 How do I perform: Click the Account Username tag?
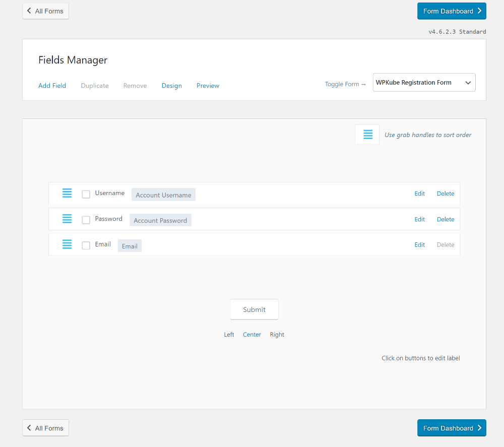point(163,195)
